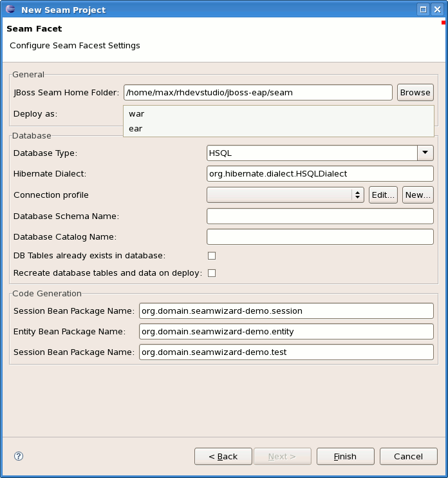Go back with the < Back button
The image size is (448, 478).
223,456
